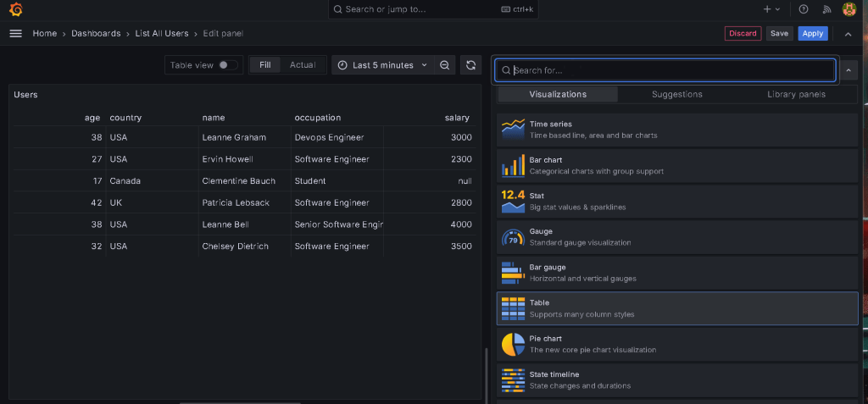Screen dimensions: 868x404
Task: Open the help question mark icon
Action: pyautogui.click(x=804, y=9)
